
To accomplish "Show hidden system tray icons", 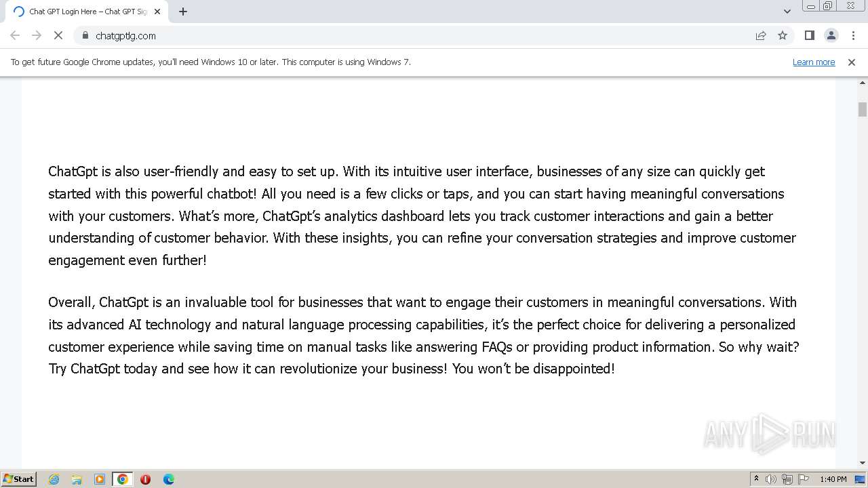I will pyautogui.click(x=756, y=479).
